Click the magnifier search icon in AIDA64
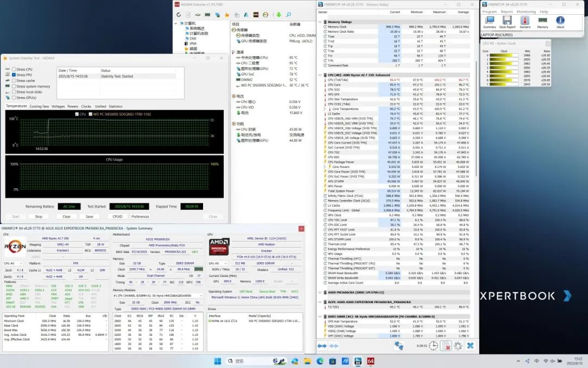 (x=289, y=15)
